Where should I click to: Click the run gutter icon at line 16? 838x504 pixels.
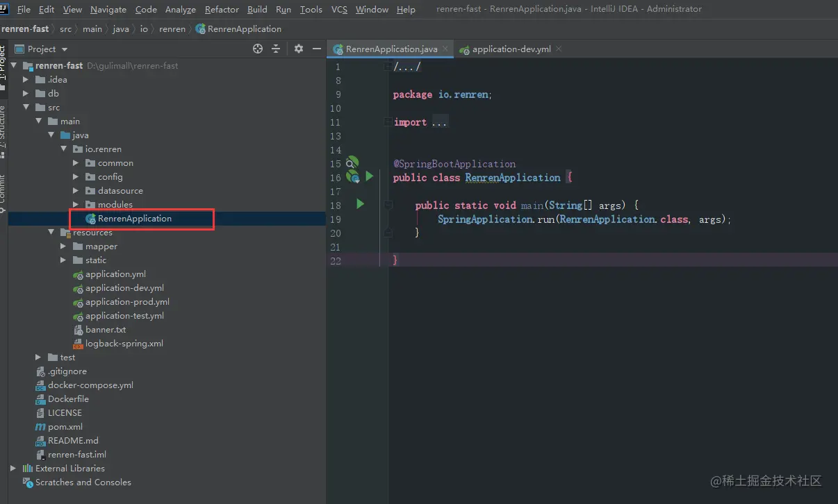[370, 176]
